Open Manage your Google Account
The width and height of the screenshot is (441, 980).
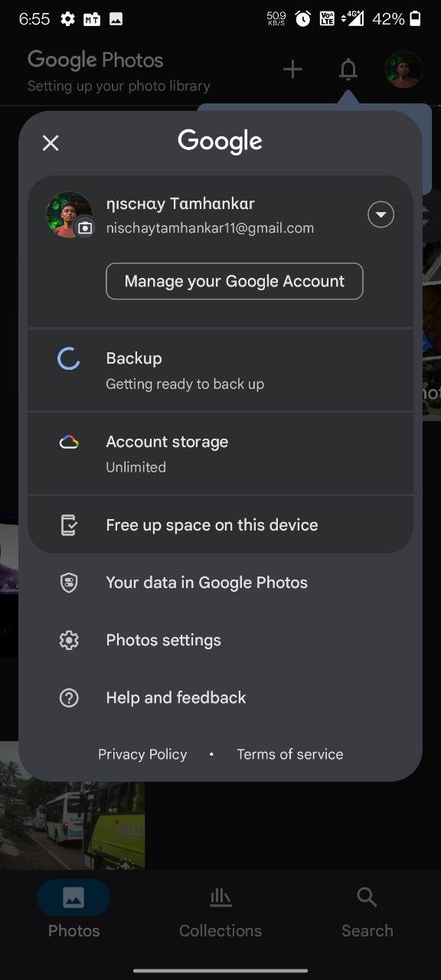(x=234, y=281)
